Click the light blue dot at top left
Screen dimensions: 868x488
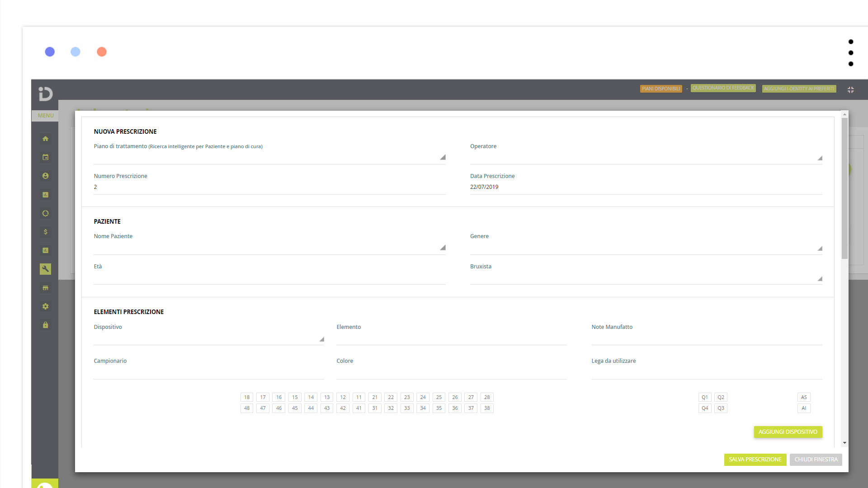click(x=75, y=52)
